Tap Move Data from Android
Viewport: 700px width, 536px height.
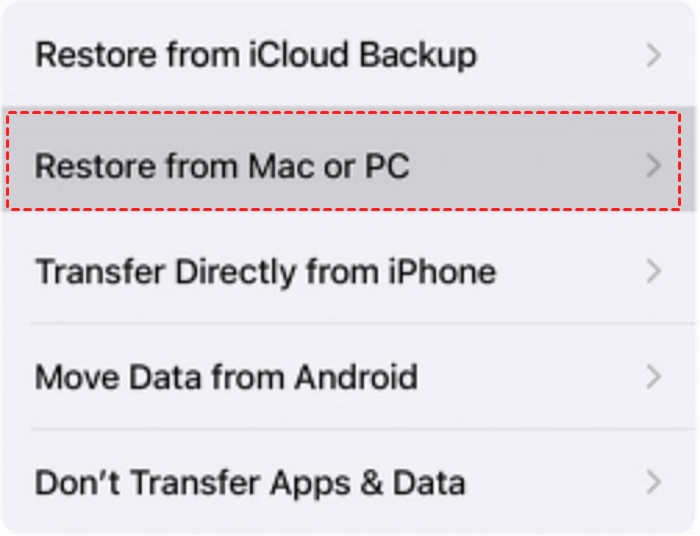[x=226, y=377]
